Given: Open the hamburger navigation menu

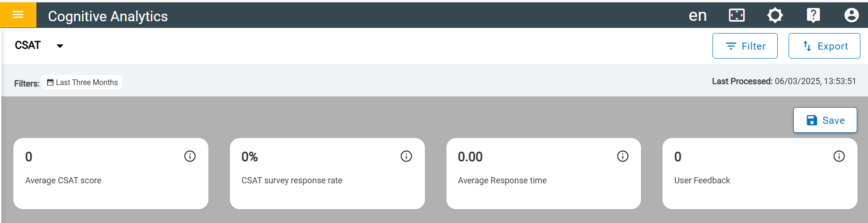Looking at the screenshot, I should pyautogui.click(x=18, y=15).
